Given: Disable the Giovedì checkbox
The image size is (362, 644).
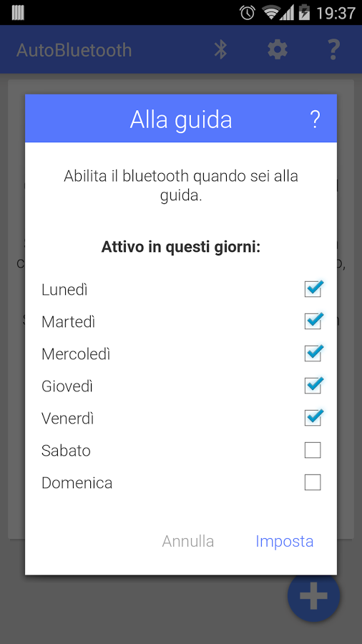Looking at the screenshot, I should click(313, 386).
